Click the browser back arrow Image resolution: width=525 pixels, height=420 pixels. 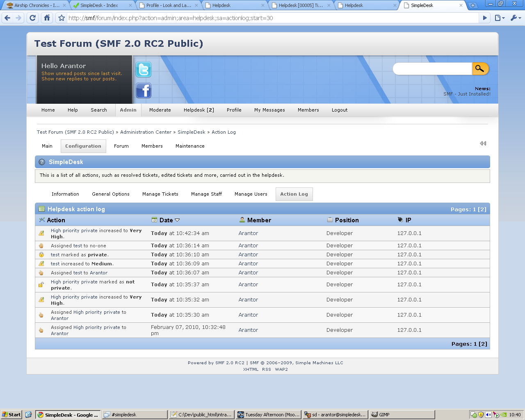(7, 18)
